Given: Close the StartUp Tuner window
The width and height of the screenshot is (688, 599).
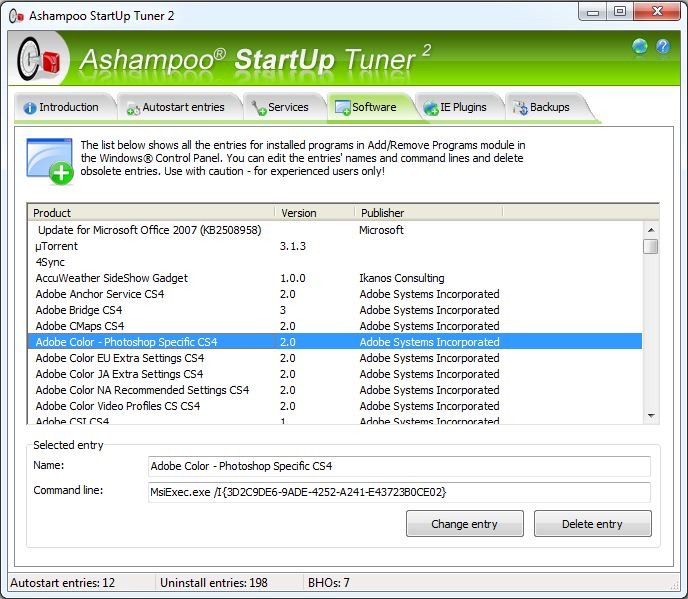Looking at the screenshot, I should [x=657, y=12].
